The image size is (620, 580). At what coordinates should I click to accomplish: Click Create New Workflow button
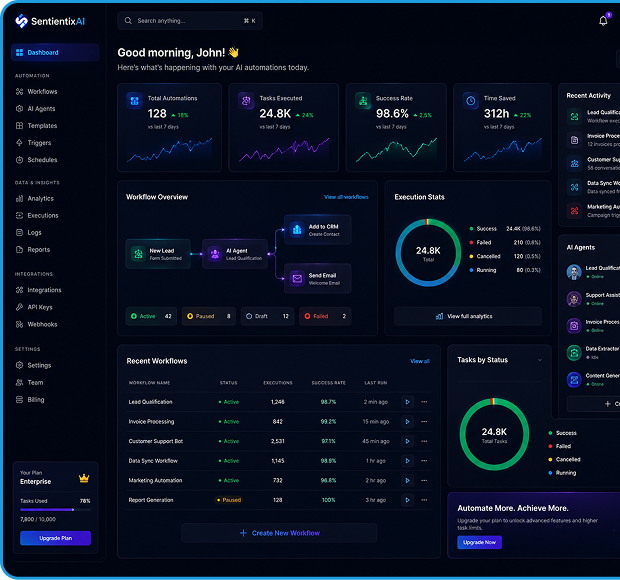(x=279, y=533)
